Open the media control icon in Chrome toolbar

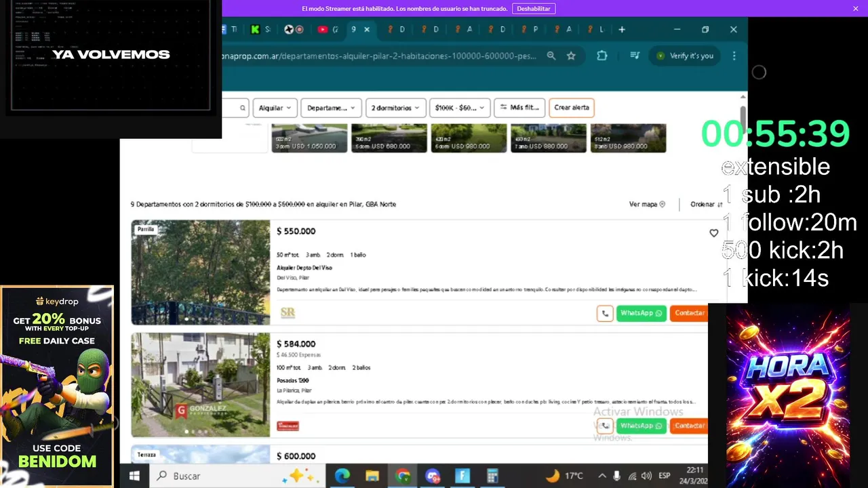coord(635,56)
